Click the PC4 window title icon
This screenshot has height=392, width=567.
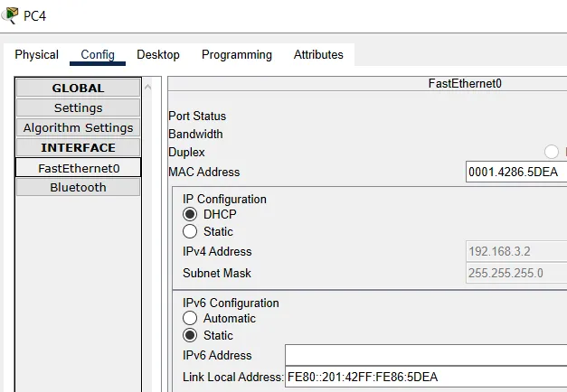[10, 14]
